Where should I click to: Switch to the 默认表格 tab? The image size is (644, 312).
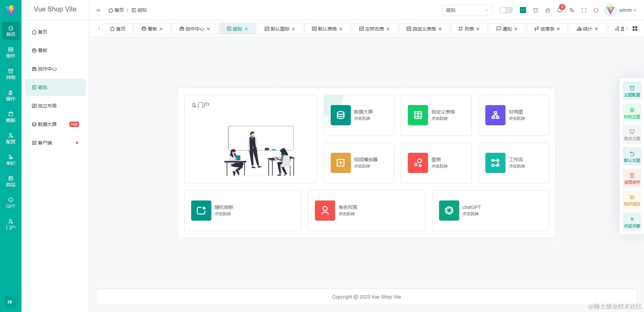point(325,29)
